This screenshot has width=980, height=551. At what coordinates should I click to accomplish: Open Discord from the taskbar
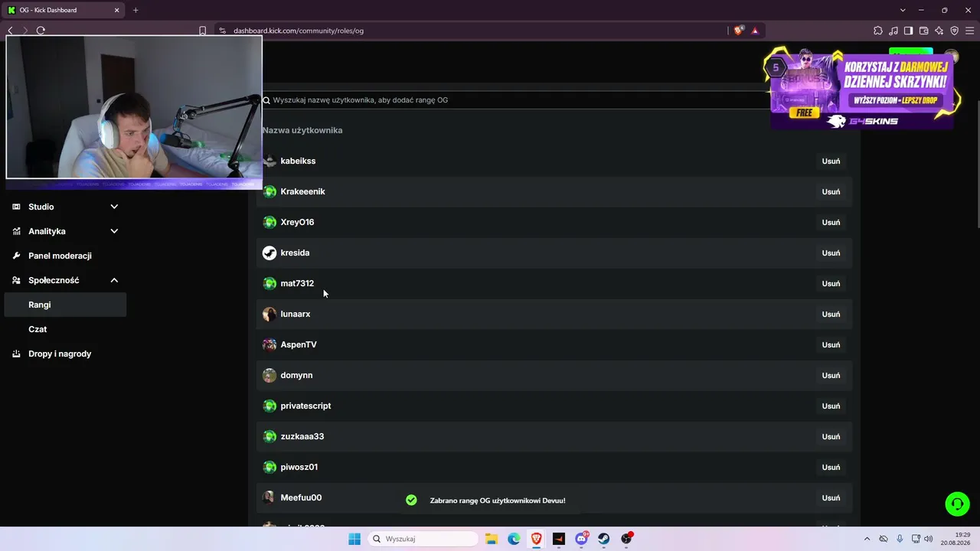(x=582, y=539)
